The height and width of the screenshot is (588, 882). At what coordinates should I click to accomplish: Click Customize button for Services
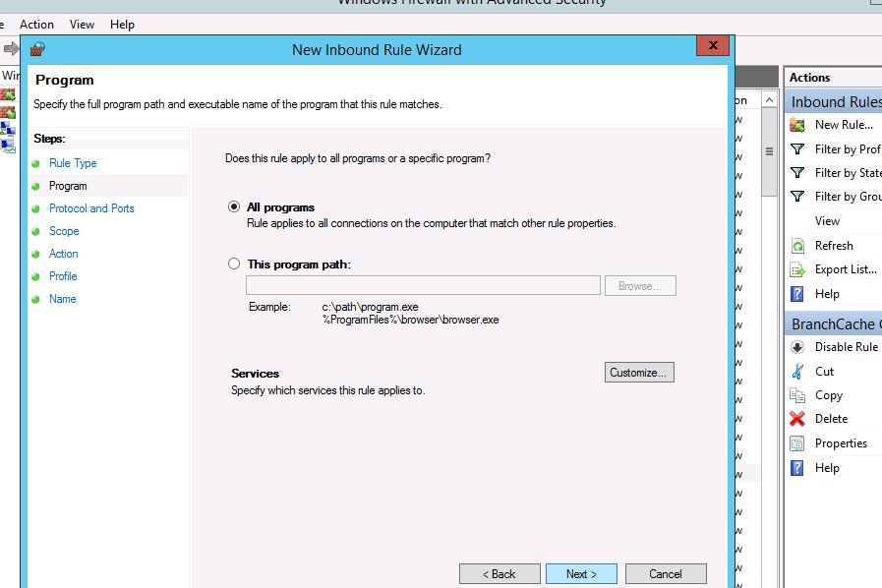(639, 373)
